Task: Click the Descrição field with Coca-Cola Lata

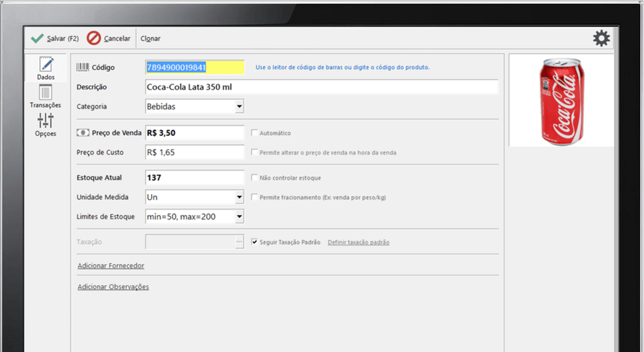Action: click(x=322, y=87)
